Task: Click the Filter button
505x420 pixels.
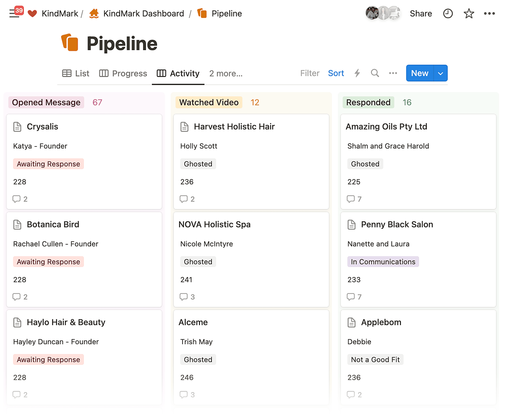Action: point(309,73)
